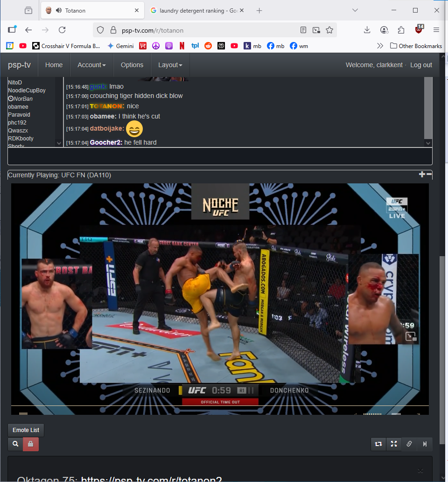Open uBlock Origin extension with 14 badge
This screenshot has width=448, height=482.
coord(419,29)
